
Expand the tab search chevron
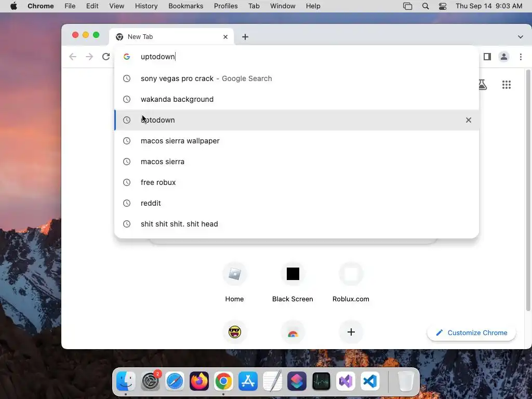(x=521, y=37)
